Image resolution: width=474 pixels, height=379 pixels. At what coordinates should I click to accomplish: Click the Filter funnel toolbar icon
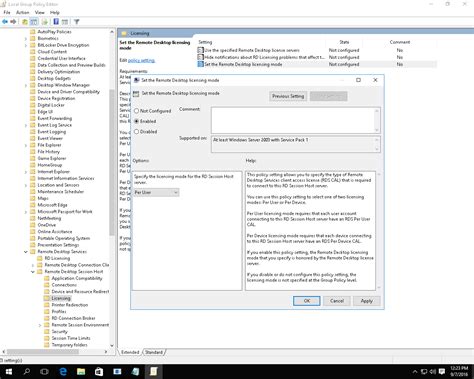click(x=77, y=22)
